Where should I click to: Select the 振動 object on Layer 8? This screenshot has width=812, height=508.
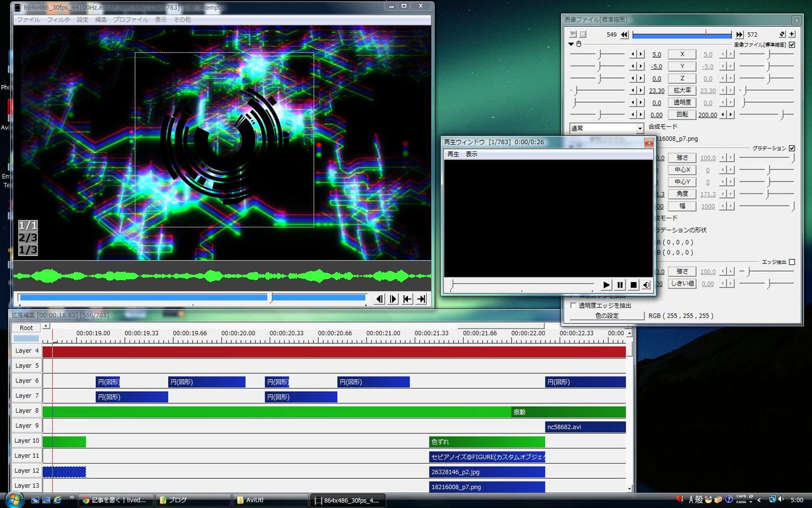click(x=568, y=412)
